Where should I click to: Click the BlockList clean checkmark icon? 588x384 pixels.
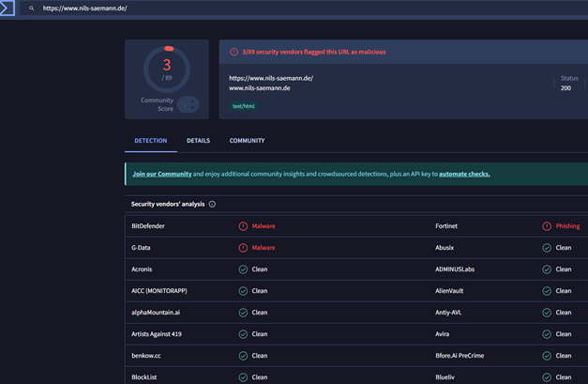pyautogui.click(x=243, y=377)
